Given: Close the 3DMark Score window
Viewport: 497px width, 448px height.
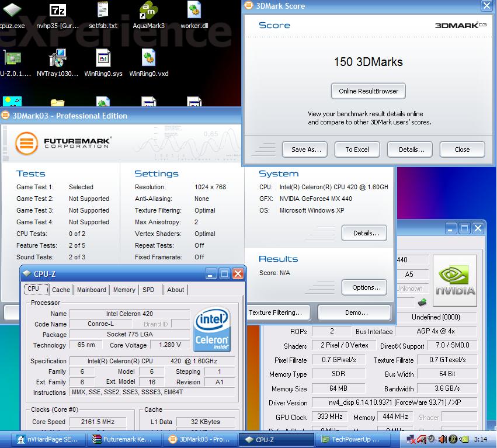Looking at the screenshot, I should click(486, 5).
